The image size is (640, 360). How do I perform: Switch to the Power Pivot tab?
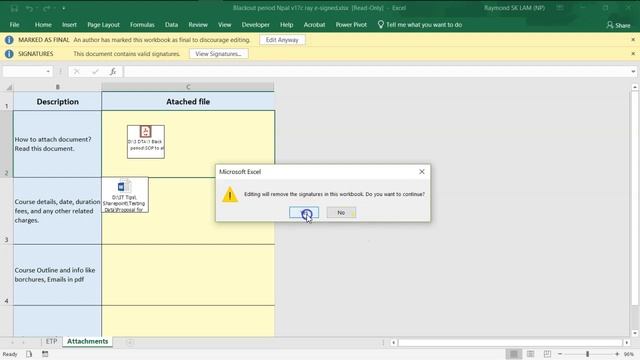coord(351,24)
